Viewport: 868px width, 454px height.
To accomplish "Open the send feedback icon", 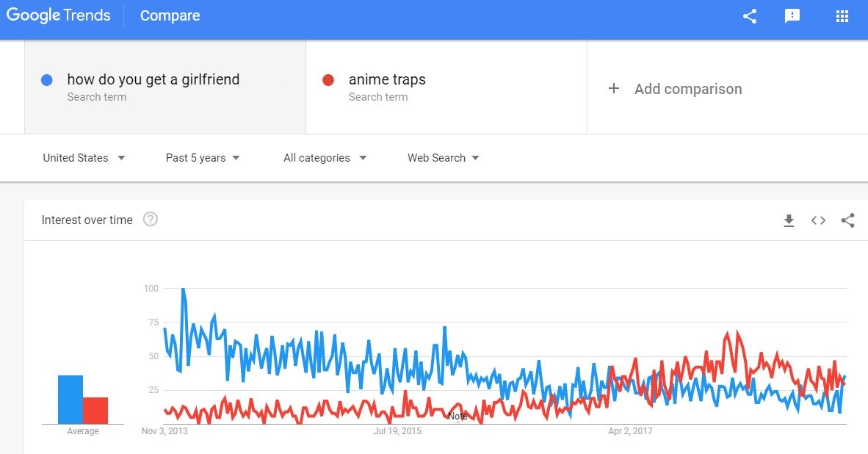I will point(792,16).
